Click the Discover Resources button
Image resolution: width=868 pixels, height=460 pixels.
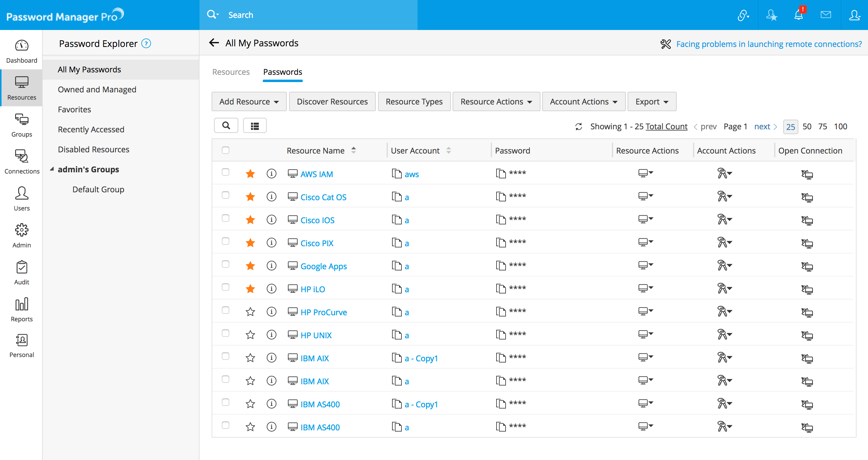coord(332,101)
